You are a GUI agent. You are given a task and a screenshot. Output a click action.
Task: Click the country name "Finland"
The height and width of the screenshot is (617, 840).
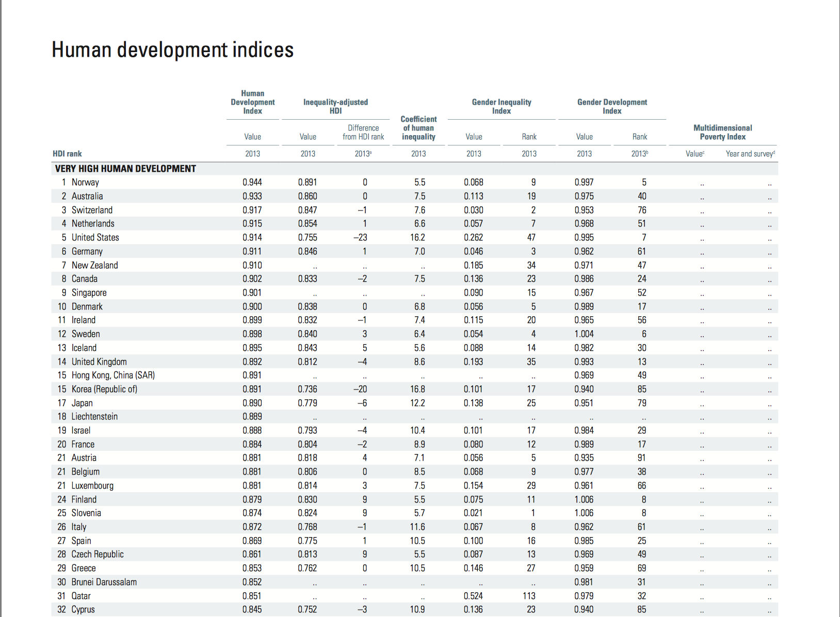(84, 499)
